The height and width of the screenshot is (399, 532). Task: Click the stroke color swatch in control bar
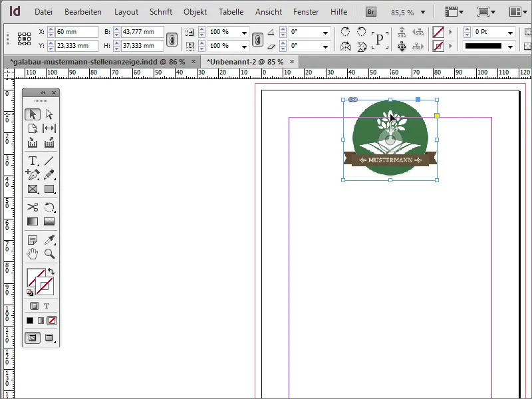click(438, 46)
